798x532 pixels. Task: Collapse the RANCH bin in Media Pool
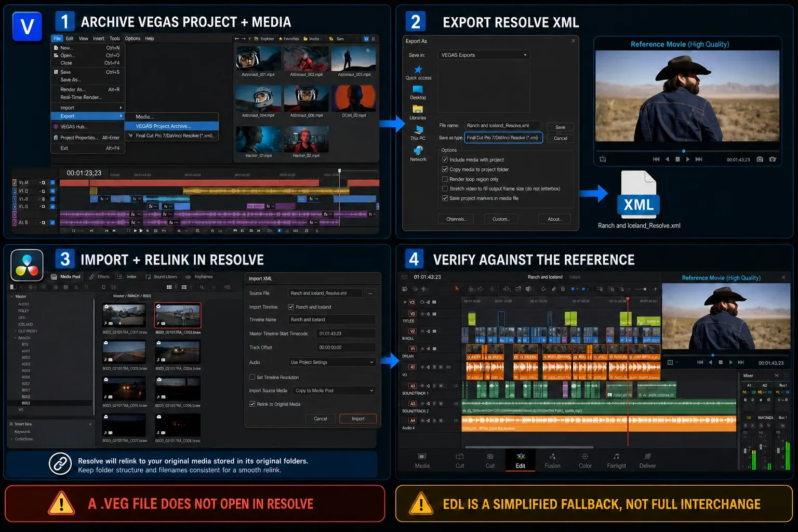point(15,338)
